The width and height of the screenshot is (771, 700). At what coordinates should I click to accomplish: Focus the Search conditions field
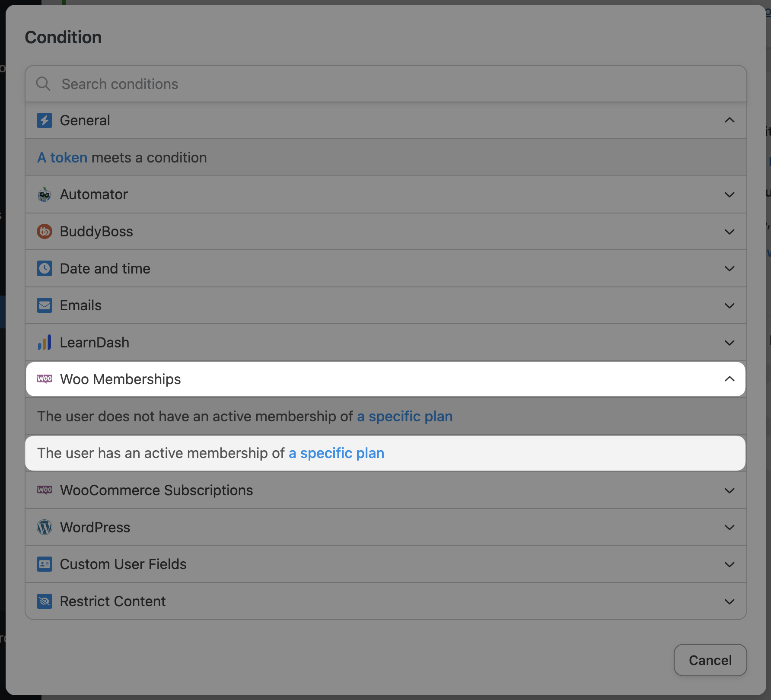(x=389, y=84)
